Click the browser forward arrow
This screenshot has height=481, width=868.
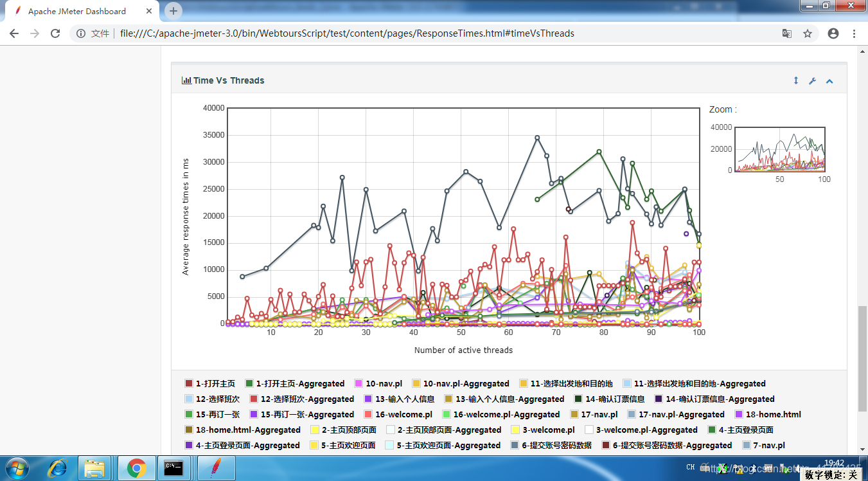pyautogui.click(x=35, y=33)
